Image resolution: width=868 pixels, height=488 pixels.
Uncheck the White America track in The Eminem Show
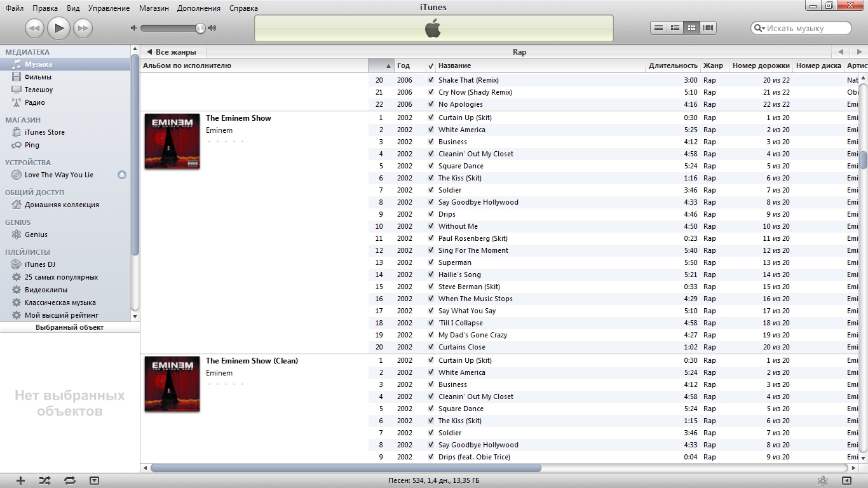click(x=431, y=130)
